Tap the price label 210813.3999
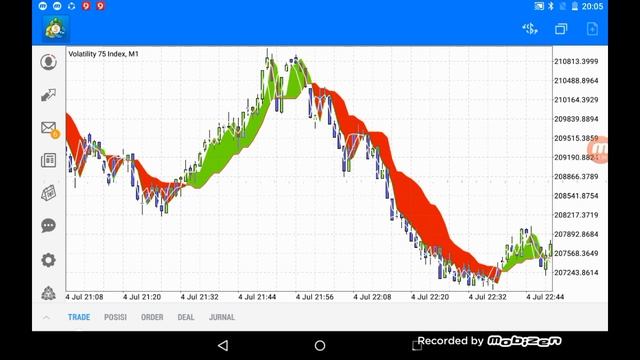Image resolution: width=640 pixels, height=360 pixels. [x=576, y=61]
